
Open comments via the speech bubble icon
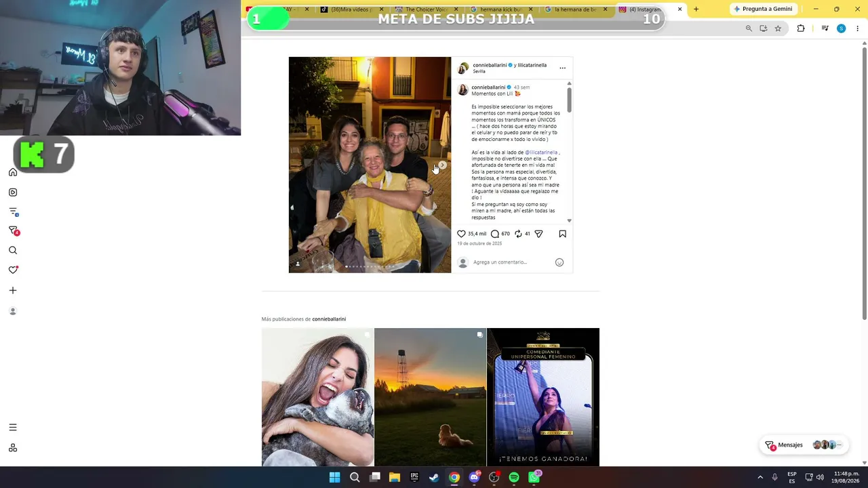pyautogui.click(x=495, y=234)
